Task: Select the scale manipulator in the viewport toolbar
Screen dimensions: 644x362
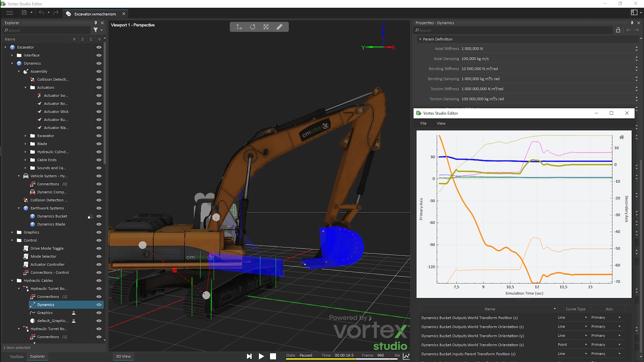Action: (266, 27)
